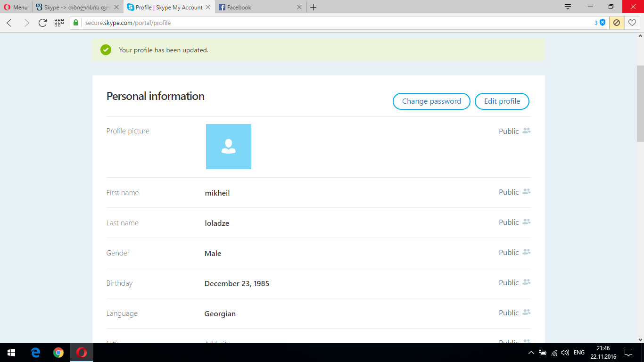
Task: Click the Public people icon for Profile picture
Action: point(527,131)
